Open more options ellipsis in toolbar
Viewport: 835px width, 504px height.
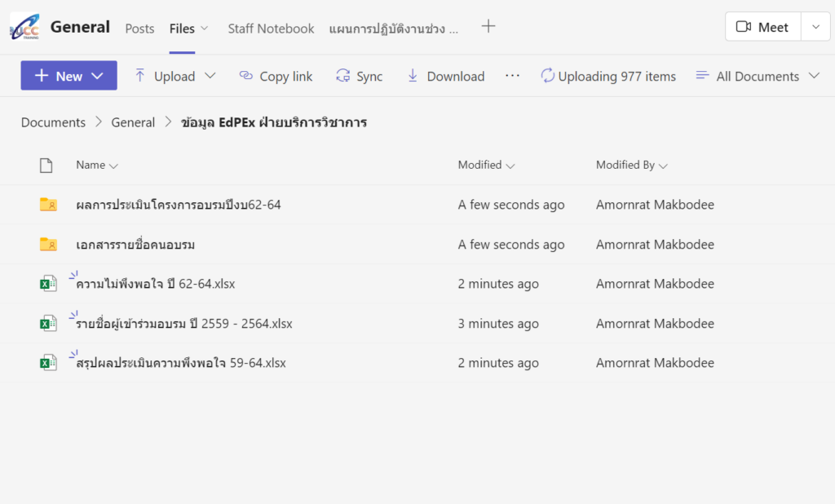click(512, 76)
